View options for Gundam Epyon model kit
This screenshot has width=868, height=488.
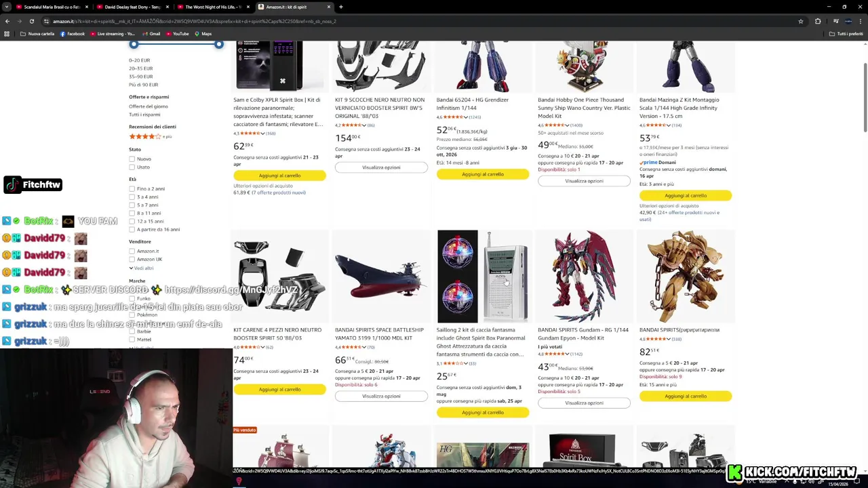coord(584,403)
